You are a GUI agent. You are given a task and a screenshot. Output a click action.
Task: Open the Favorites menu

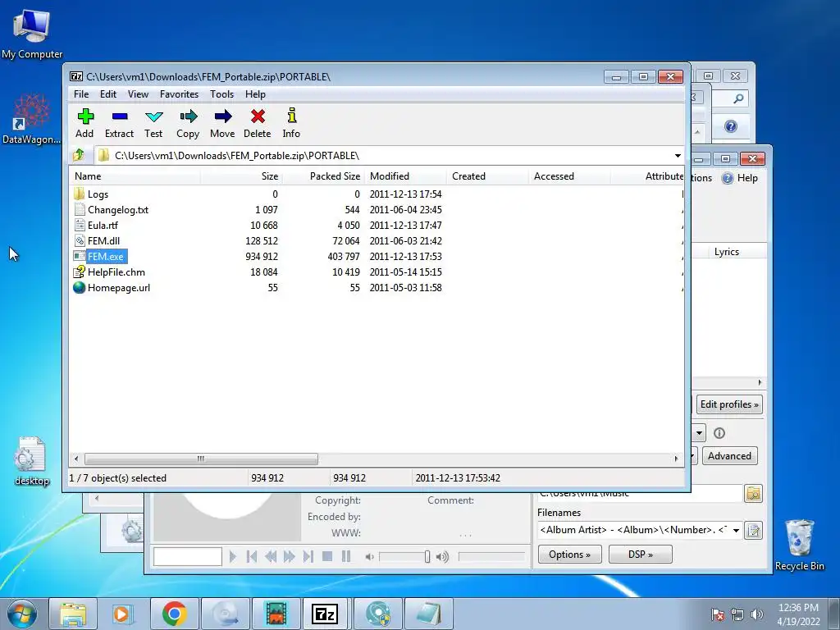[x=179, y=94]
